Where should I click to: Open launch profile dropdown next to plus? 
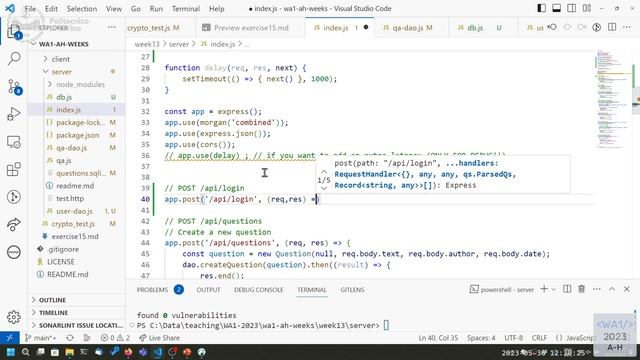tap(553, 289)
